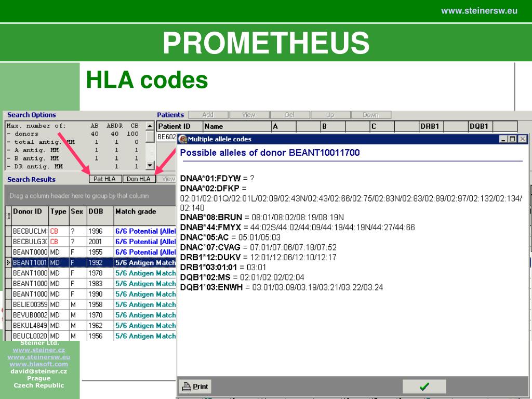
Task: Sort by Type column header
Action: pyautogui.click(x=59, y=216)
